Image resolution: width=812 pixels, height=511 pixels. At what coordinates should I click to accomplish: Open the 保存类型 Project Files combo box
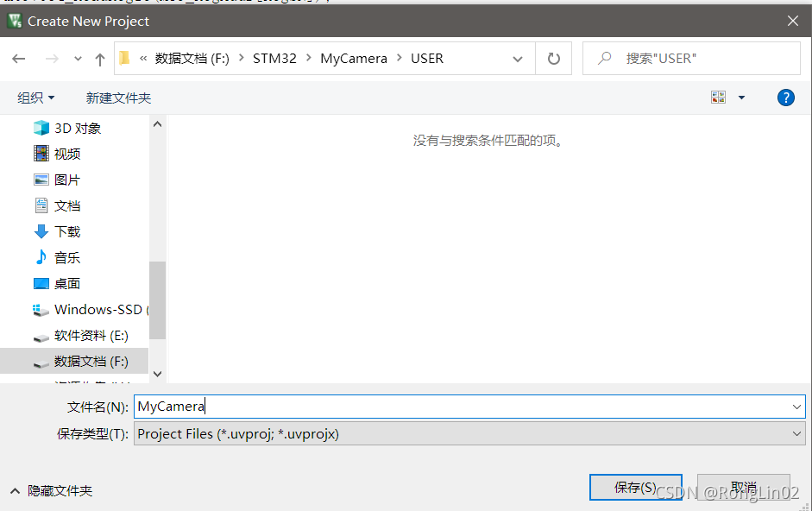point(469,434)
